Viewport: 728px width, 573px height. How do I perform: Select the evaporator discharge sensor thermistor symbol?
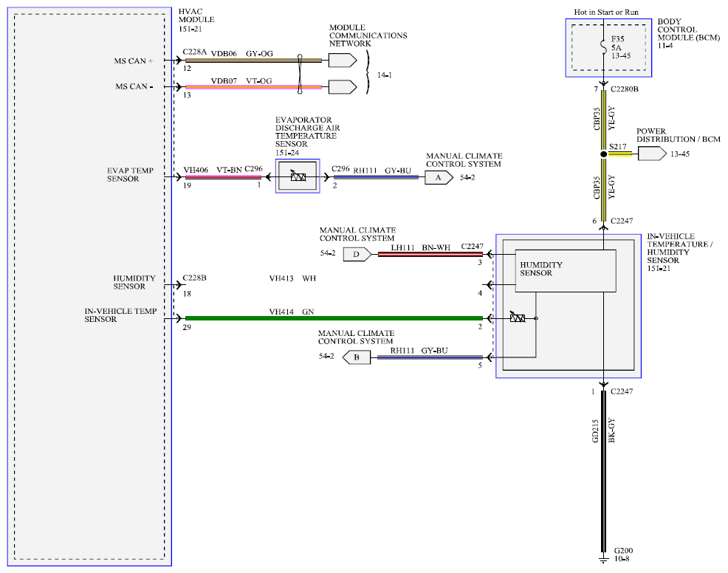[298, 176]
